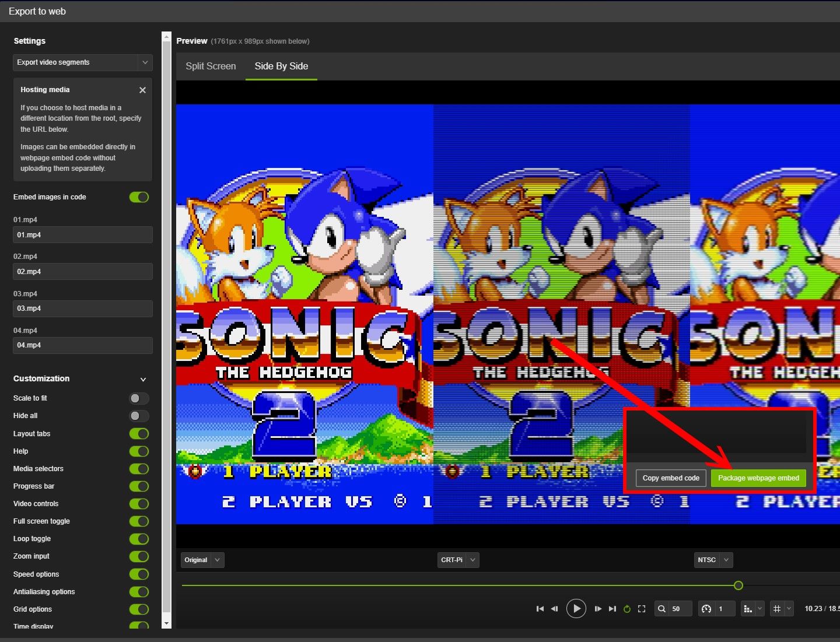Click the play button in video controls
This screenshot has height=642, width=840.
pos(576,609)
